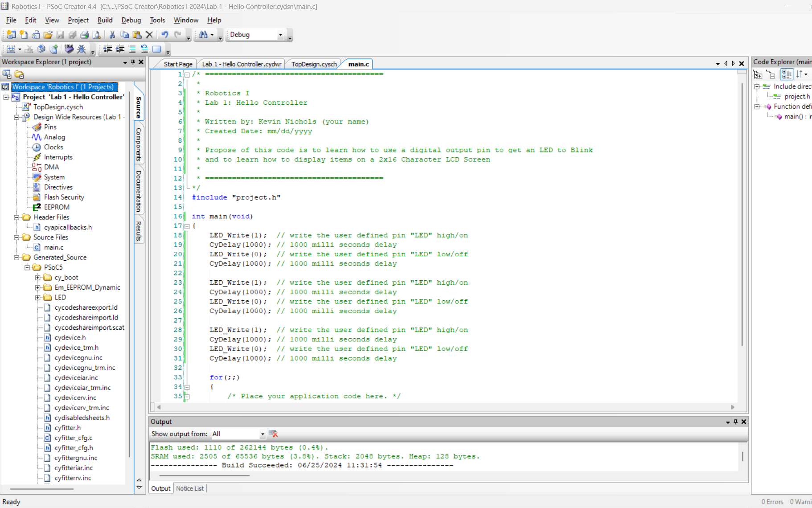The width and height of the screenshot is (812, 508).
Task: Click the New File toolbar icon
Action: click(24, 35)
